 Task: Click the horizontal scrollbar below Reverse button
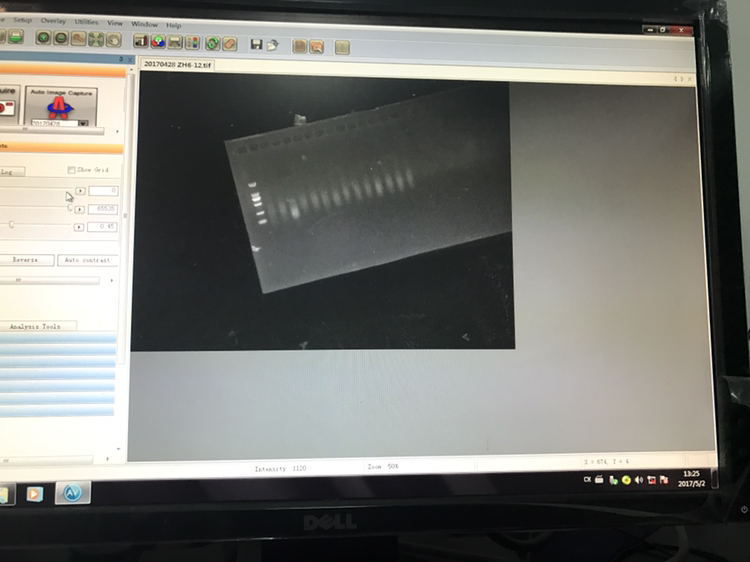tap(49, 280)
